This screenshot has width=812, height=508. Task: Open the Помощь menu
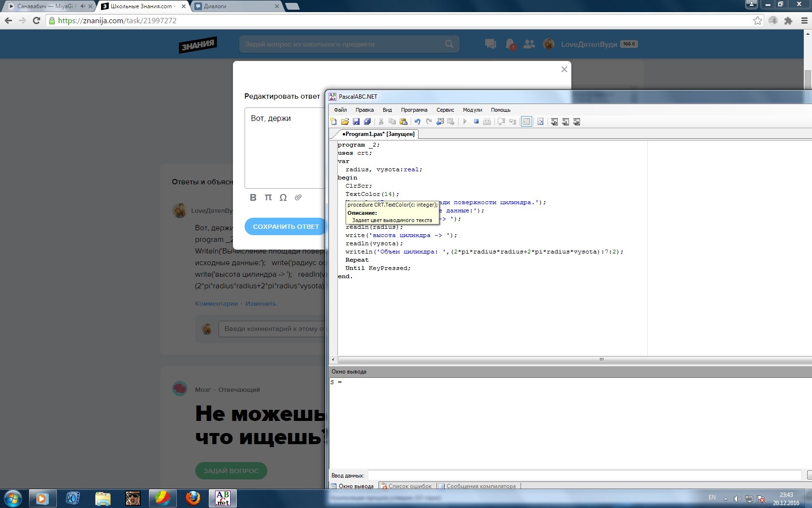(501, 110)
